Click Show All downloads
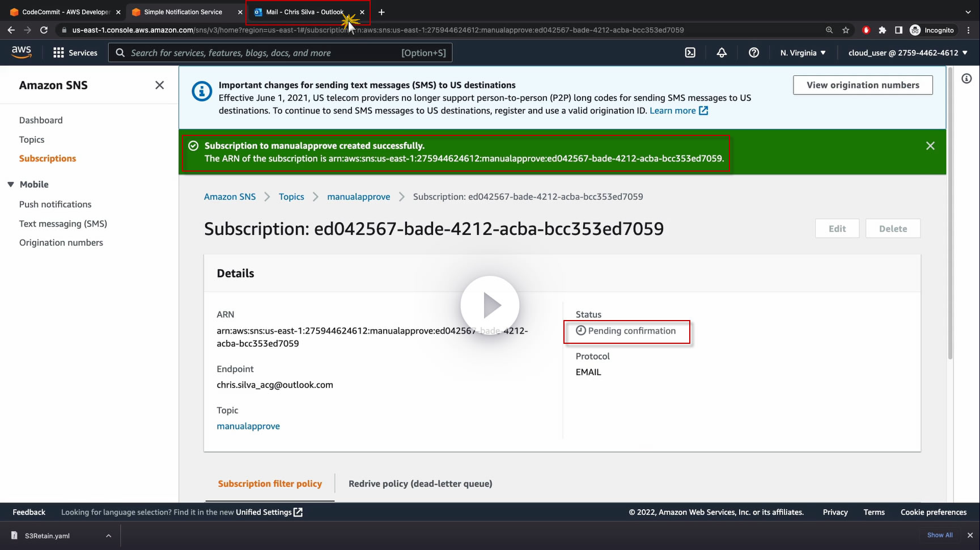The width and height of the screenshot is (980, 550). (940, 535)
